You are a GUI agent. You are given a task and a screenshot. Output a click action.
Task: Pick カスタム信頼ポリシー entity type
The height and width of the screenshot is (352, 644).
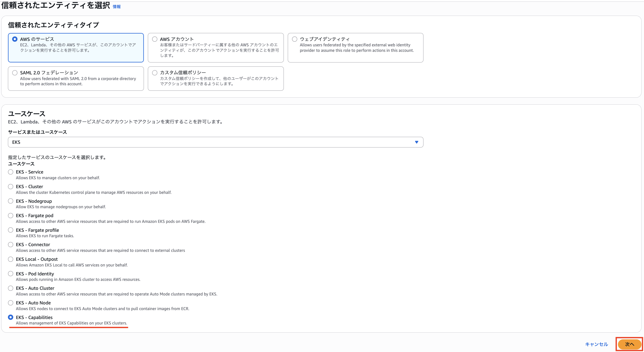[x=155, y=73]
